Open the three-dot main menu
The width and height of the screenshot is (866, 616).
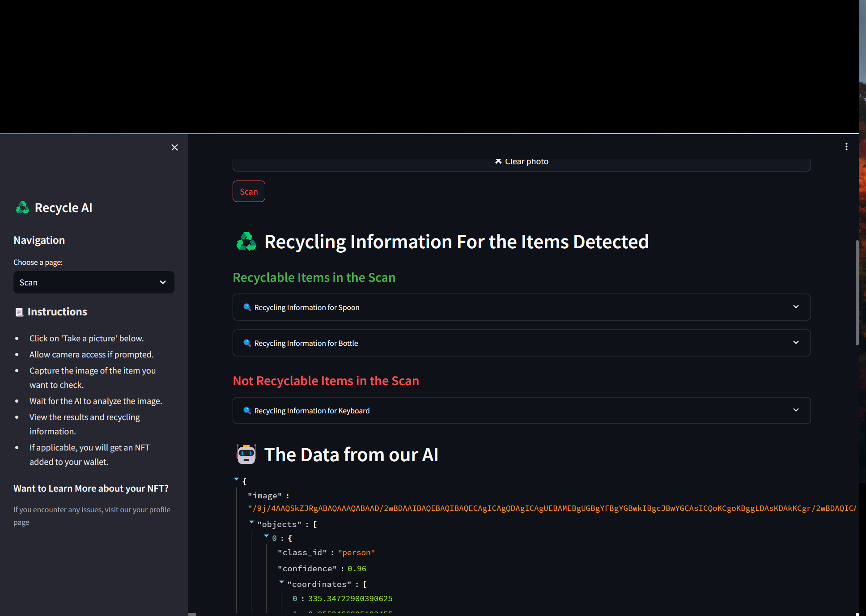click(846, 147)
